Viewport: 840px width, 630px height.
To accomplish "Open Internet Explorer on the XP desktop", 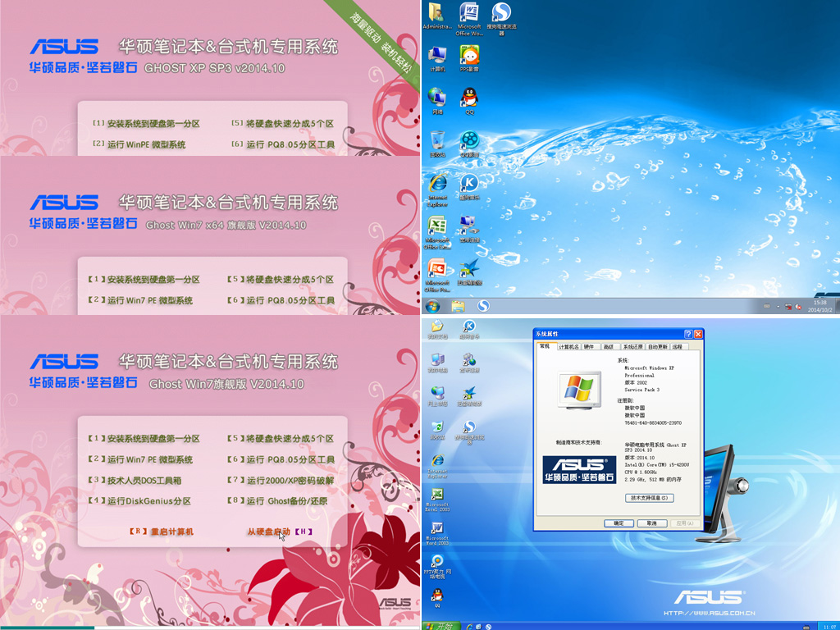I will (x=437, y=467).
